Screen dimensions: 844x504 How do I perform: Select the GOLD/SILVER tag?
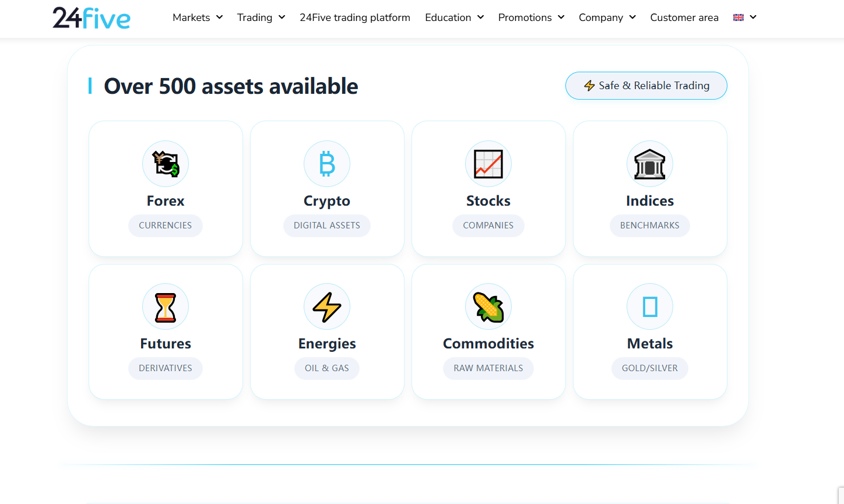click(650, 368)
